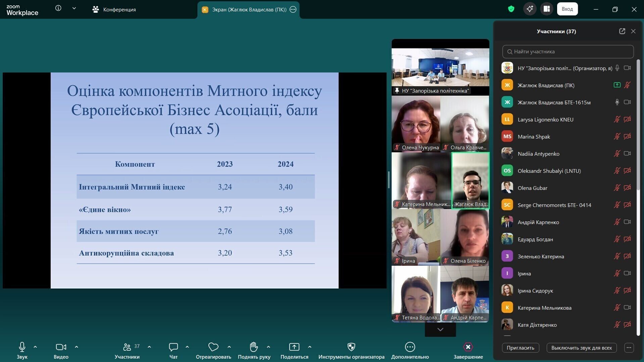This screenshot has height=362, width=644.
Task: Open options menu on shared screen tab
Action: pyautogui.click(x=293, y=9)
